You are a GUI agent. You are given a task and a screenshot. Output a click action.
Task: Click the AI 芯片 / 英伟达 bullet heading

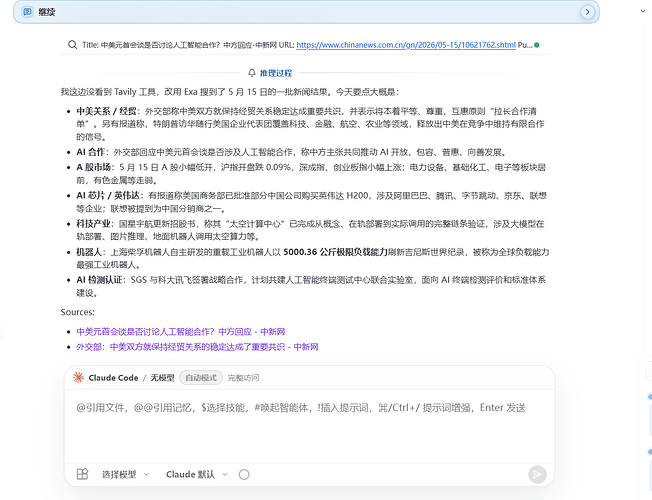tap(108, 196)
